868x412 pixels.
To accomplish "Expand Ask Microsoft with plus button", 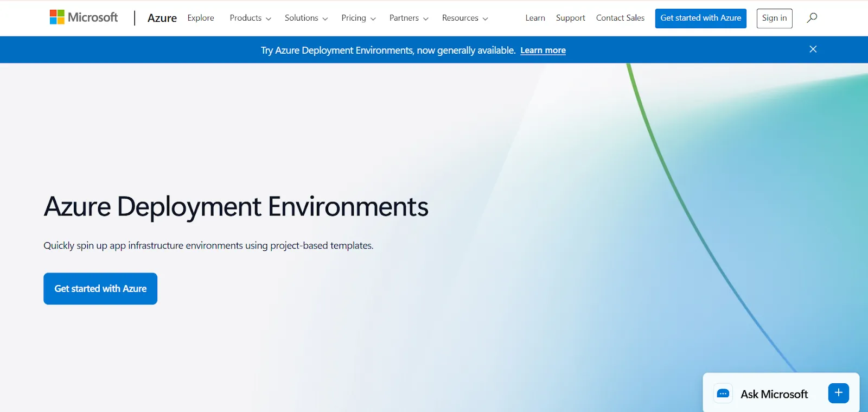I will [x=838, y=393].
